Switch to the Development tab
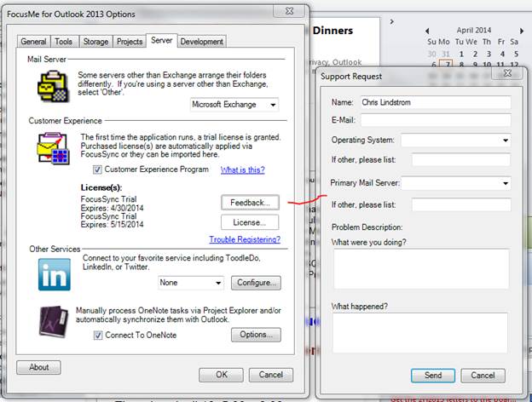Image resolution: width=532 pixels, height=402 pixels. [202, 42]
